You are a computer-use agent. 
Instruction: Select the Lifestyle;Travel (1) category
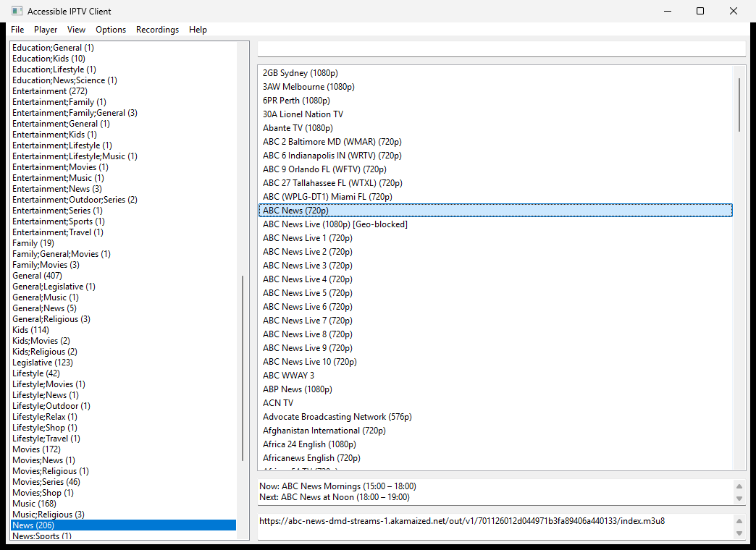(x=123, y=438)
